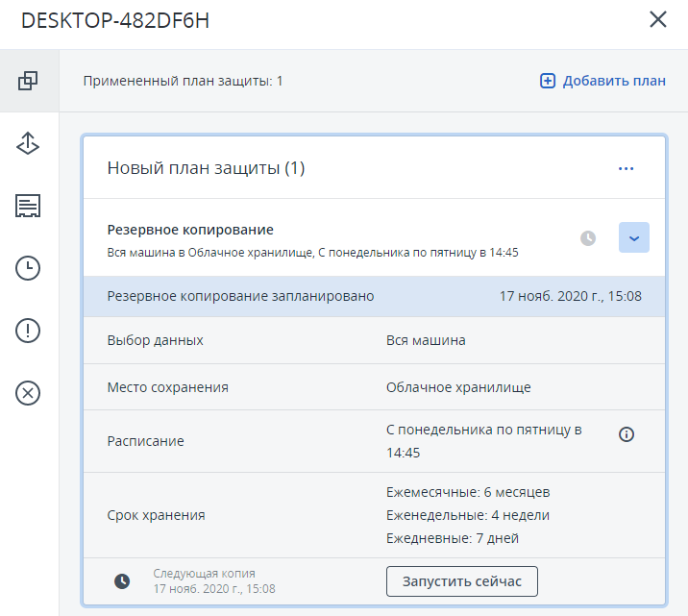Image resolution: width=688 pixels, height=616 pixels.
Task: Click the clock icon beside Следующая копия
Action: 122,581
